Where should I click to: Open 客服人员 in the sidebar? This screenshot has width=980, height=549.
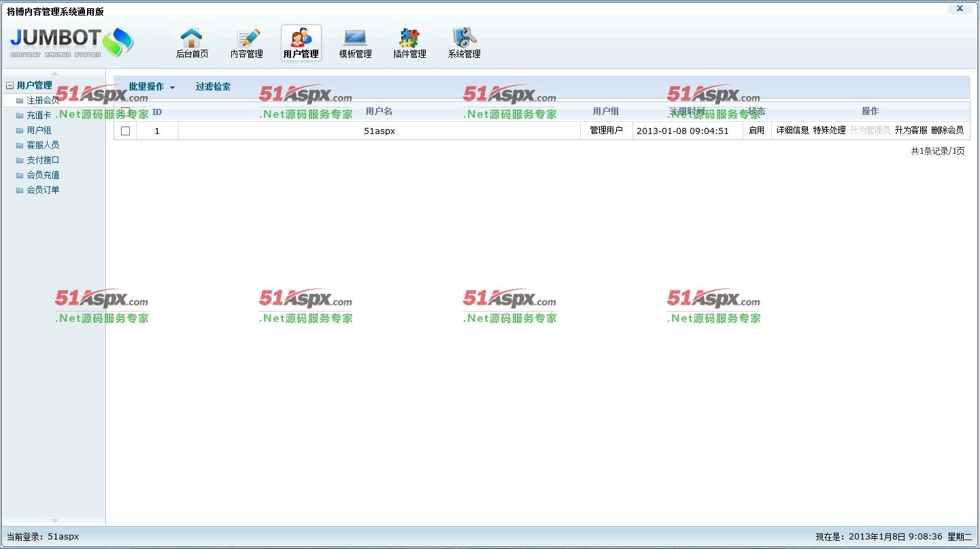[43, 146]
